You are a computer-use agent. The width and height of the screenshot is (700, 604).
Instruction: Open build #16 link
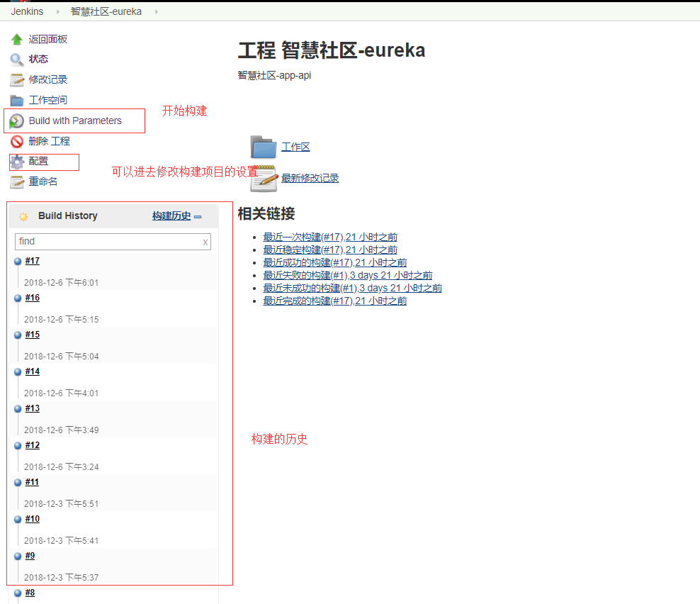pos(33,298)
